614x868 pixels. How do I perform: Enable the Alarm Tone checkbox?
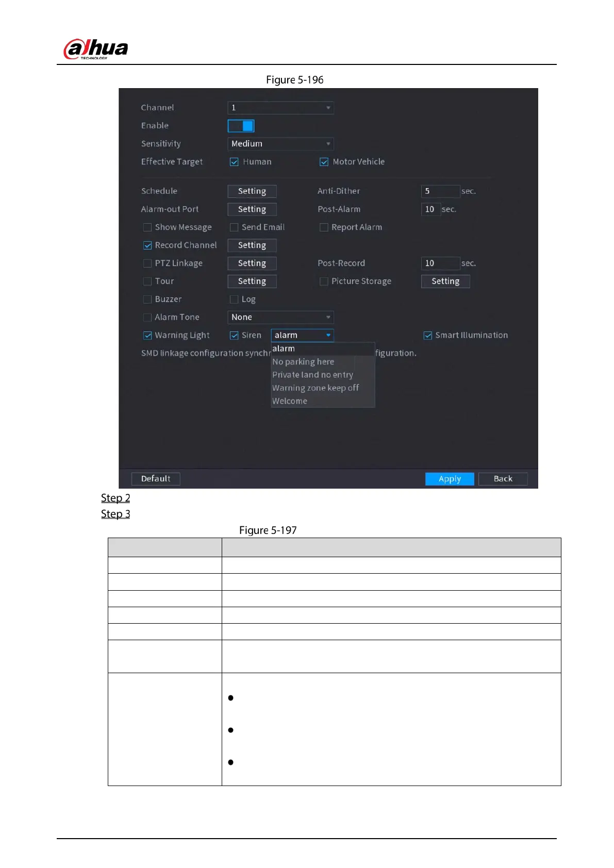(x=147, y=318)
